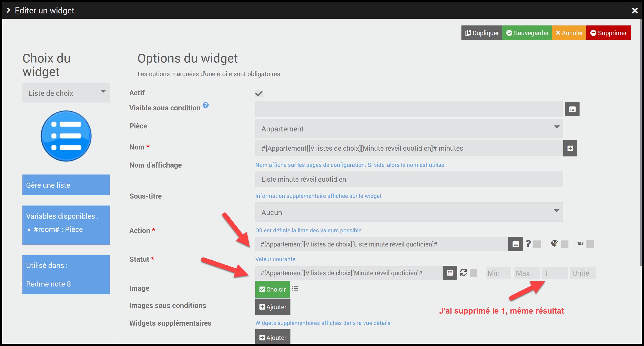
Task: Toggle checkbox next to the fingerprint icon
Action: click(x=564, y=244)
